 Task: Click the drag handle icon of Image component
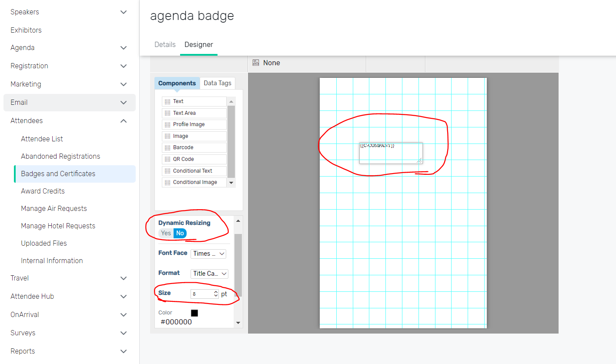tap(167, 136)
